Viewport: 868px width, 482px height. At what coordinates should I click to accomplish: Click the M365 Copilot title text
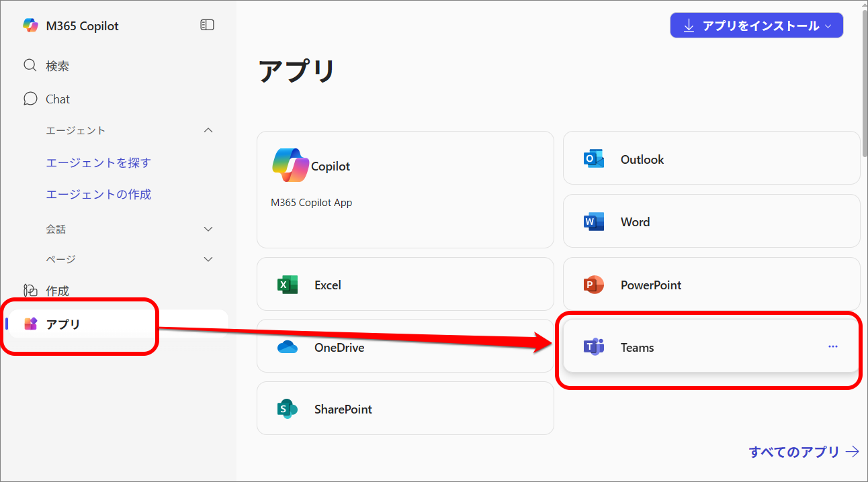(x=82, y=26)
